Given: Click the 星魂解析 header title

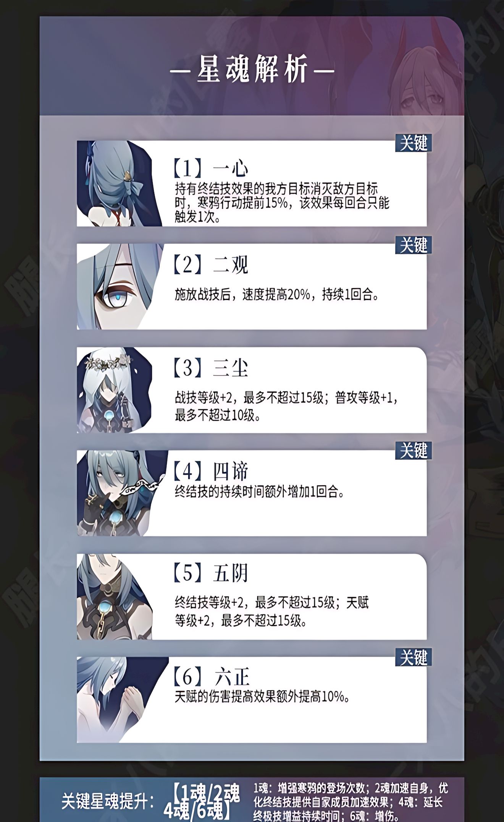Looking at the screenshot, I should click(252, 70).
